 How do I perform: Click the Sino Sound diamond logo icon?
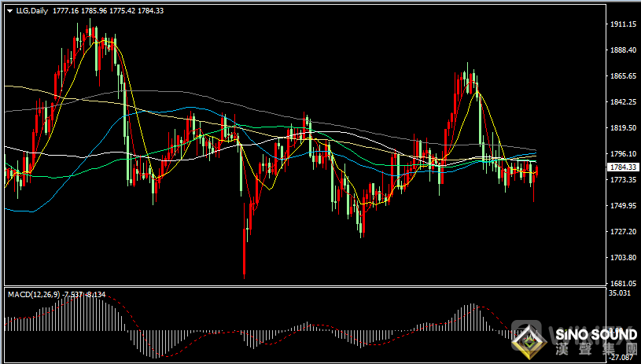[x=531, y=340]
